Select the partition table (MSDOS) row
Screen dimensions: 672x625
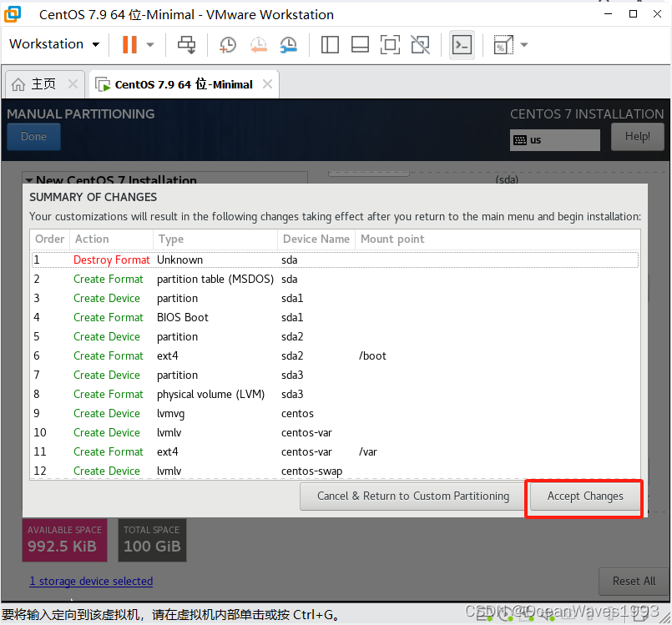tap(335, 280)
